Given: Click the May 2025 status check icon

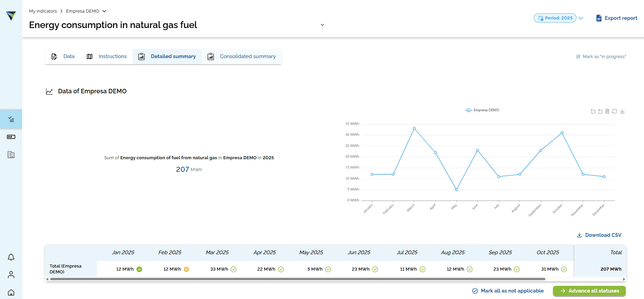Looking at the screenshot, I should click(328, 269).
